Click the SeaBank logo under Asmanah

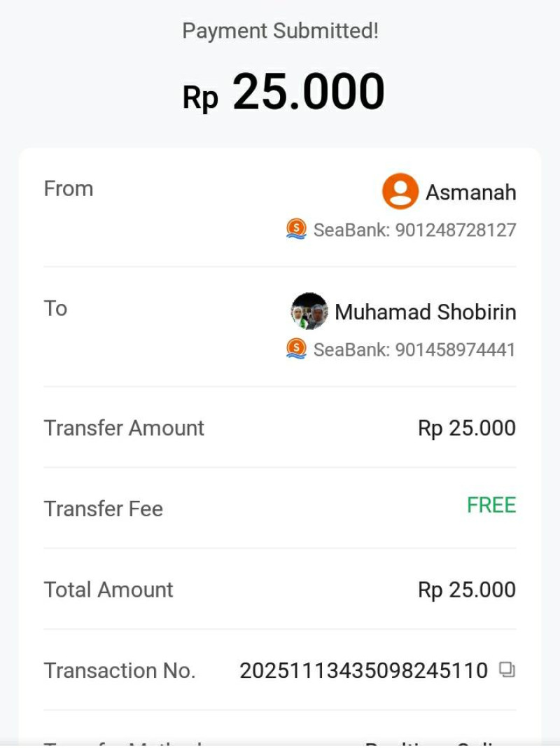click(297, 229)
